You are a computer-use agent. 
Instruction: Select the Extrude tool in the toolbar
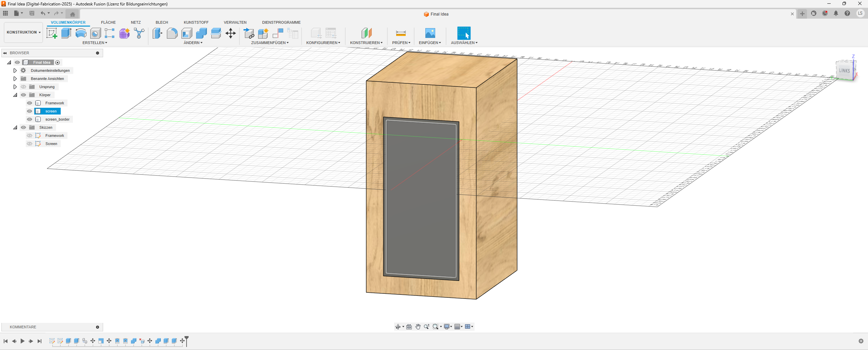(66, 33)
